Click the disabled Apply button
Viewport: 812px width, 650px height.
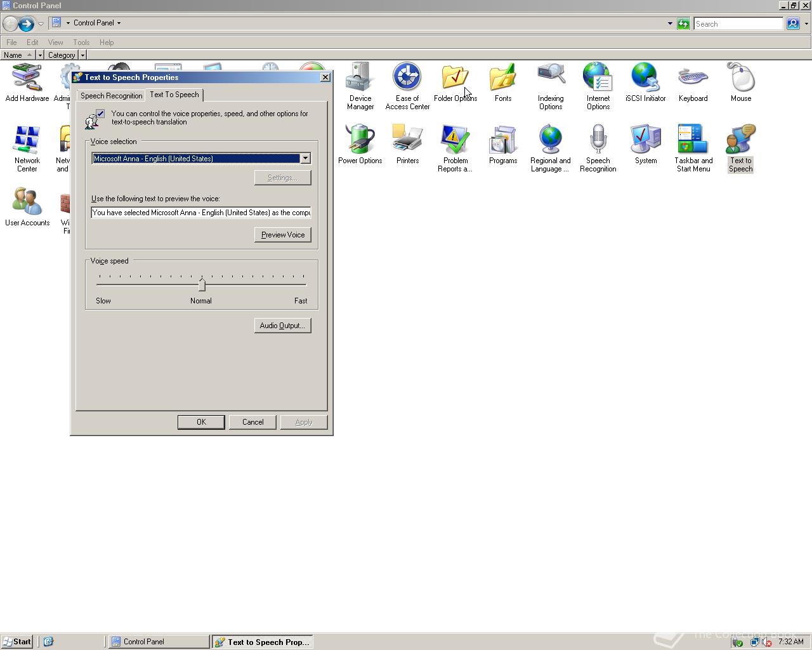(304, 422)
